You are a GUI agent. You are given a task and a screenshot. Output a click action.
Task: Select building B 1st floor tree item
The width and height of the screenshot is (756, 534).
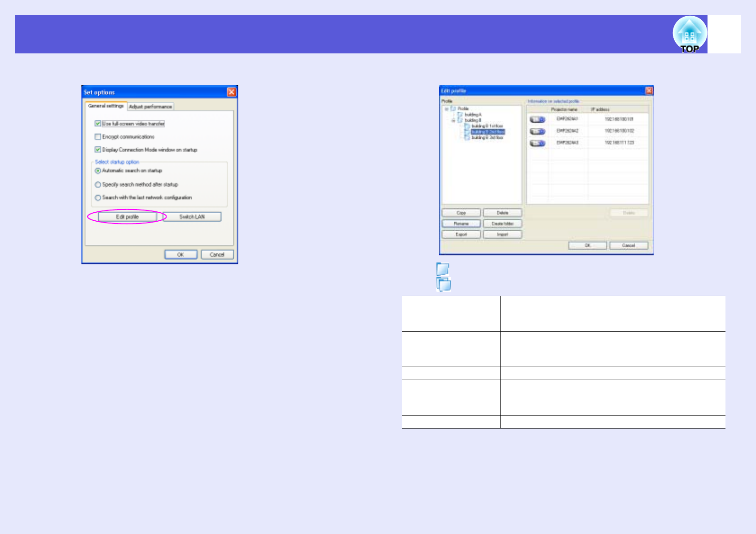click(487, 126)
